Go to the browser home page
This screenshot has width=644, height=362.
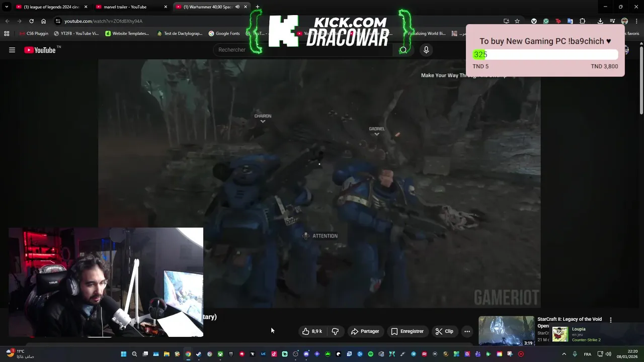click(x=43, y=21)
